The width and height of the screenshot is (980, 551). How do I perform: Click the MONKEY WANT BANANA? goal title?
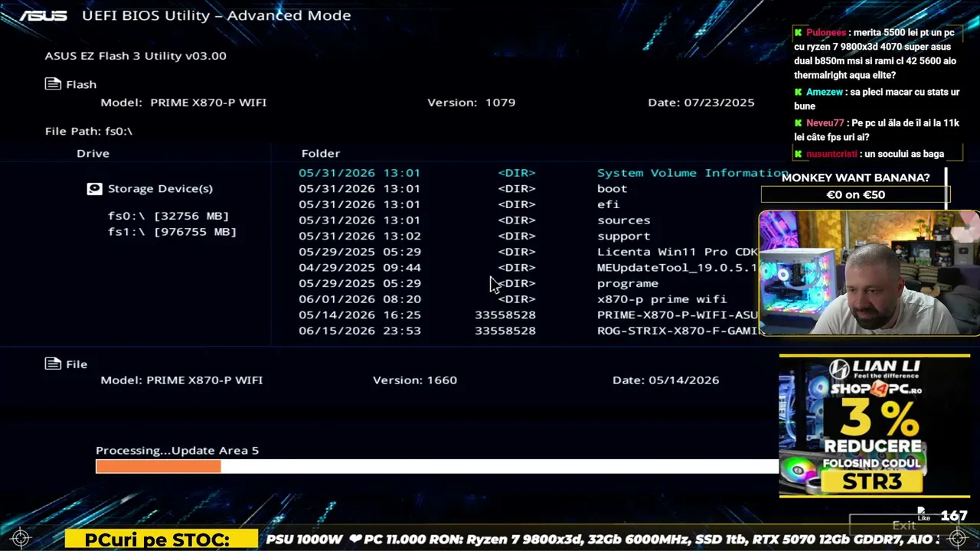(855, 178)
